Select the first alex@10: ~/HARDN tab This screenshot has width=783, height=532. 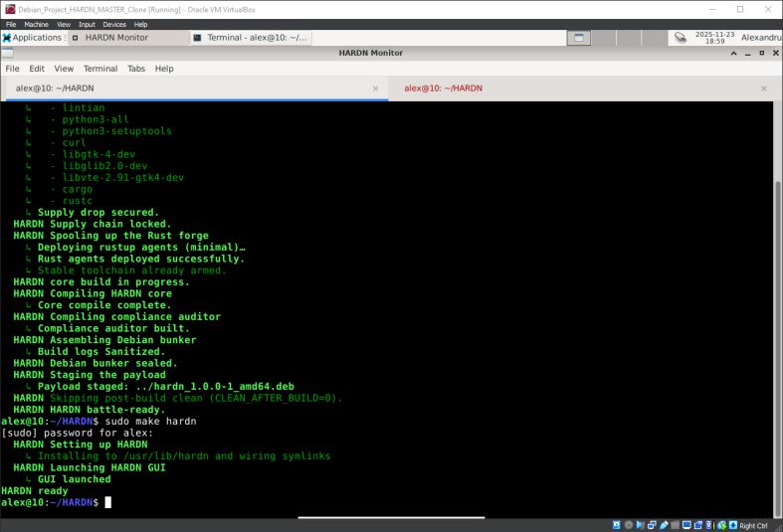pos(194,89)
